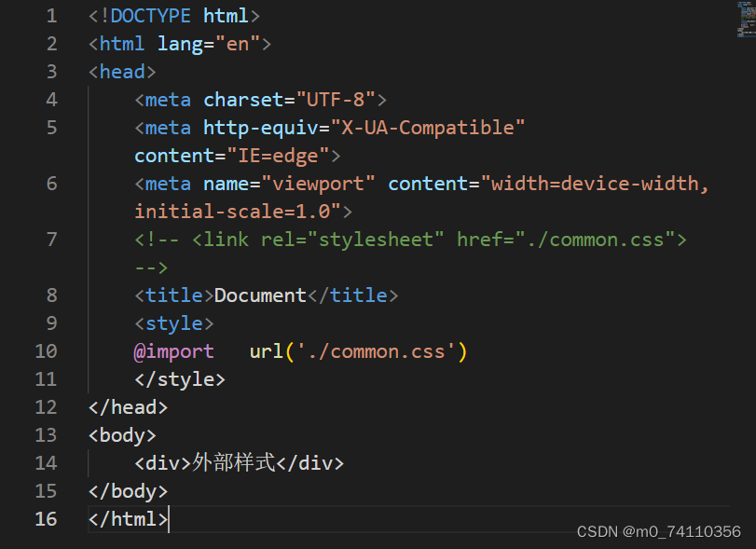Screen dimensions: 756x549
Task: Click the "IE=edge" content value
Action: pyautogui.click(x=278, y=157)
